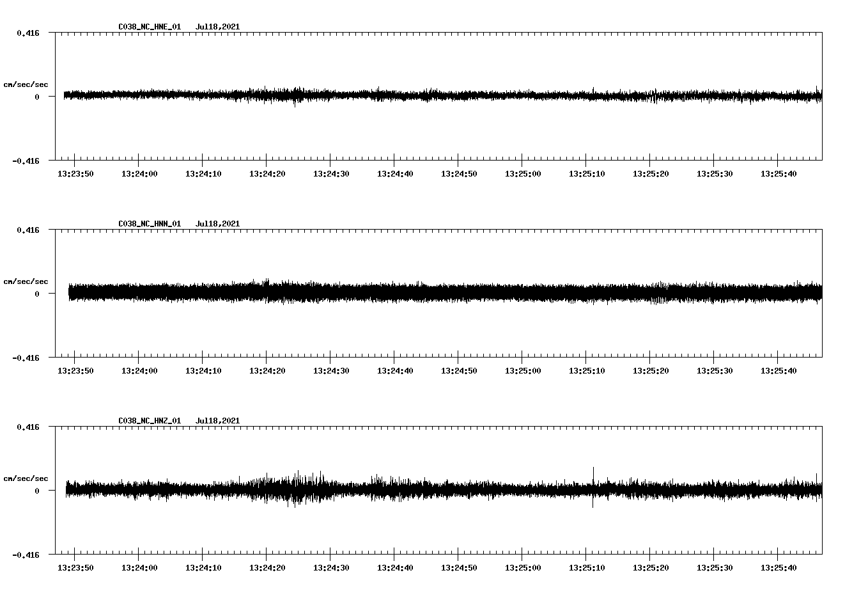Click the 13:24:20 time label under HNE plot

[x=267, y=174]
